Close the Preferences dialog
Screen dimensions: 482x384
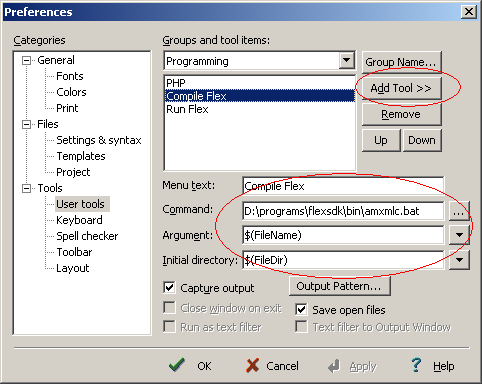[x=469, y=12]
